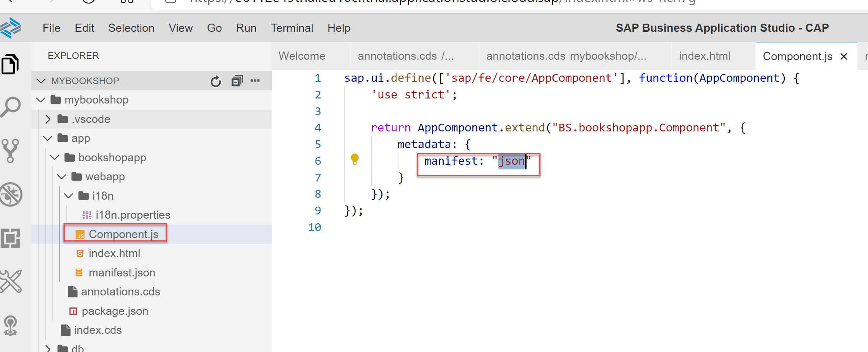Click the selected json text in editor
This screenshot has height=352, width=868.
511,161
